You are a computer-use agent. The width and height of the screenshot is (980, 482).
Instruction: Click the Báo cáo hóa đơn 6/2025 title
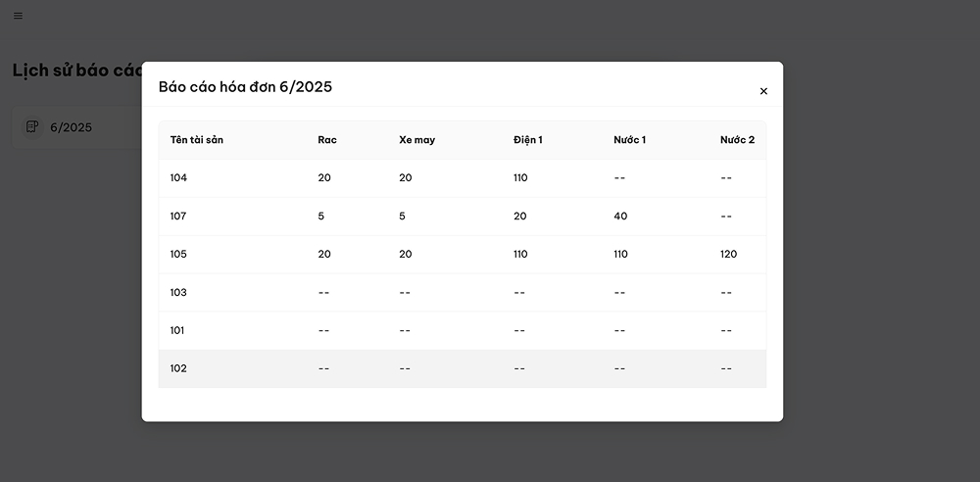(x=245, y=87)
